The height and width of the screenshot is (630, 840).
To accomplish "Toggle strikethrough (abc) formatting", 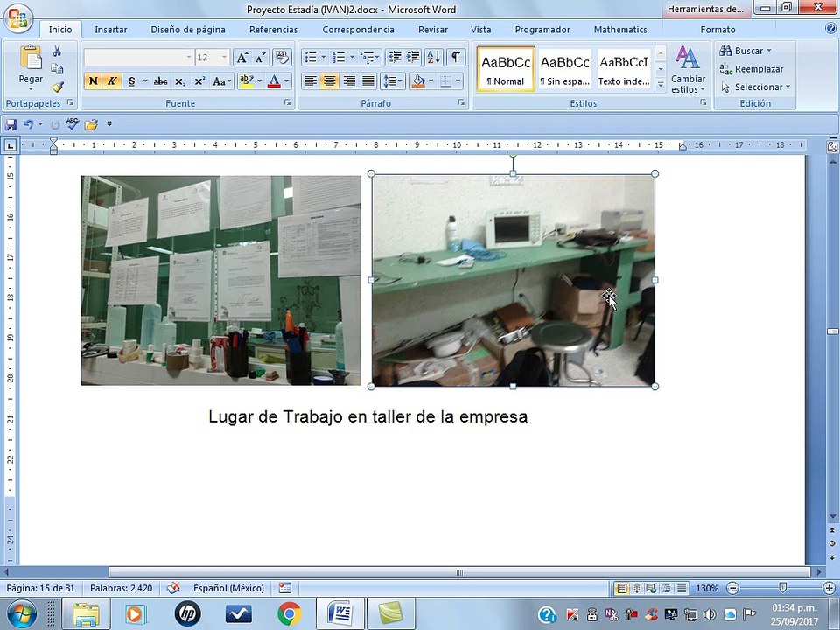I will click(160, 81).
